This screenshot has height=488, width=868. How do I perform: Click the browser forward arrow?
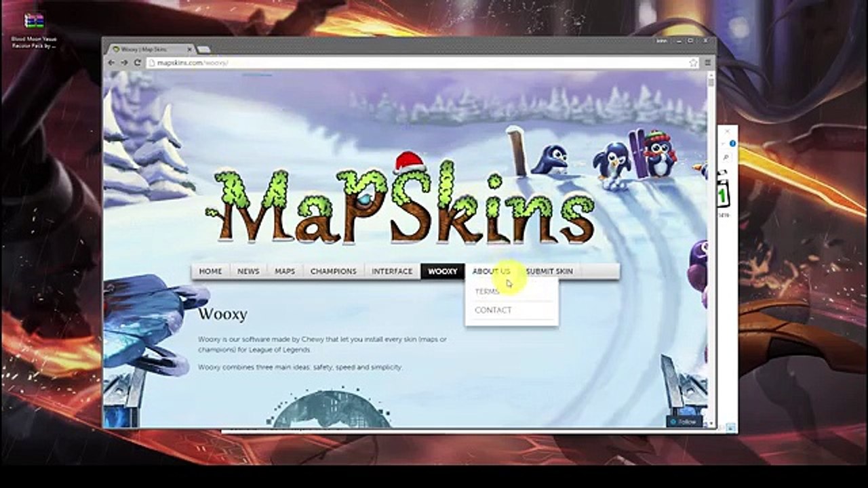[x=124, y=62]
